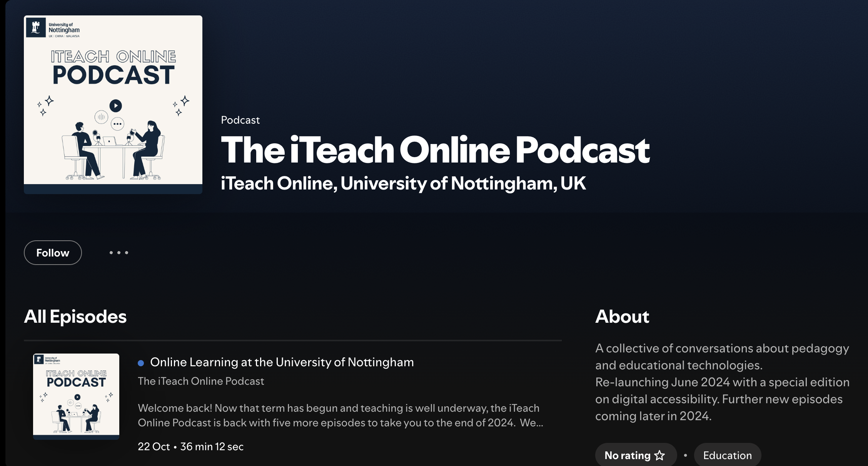Click the Follow button

[x=53, y=253]
